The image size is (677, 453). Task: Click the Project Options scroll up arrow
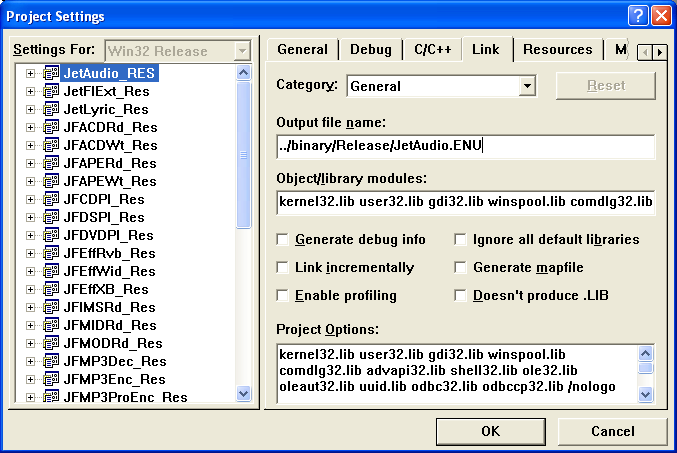click(x=645, y=354)
